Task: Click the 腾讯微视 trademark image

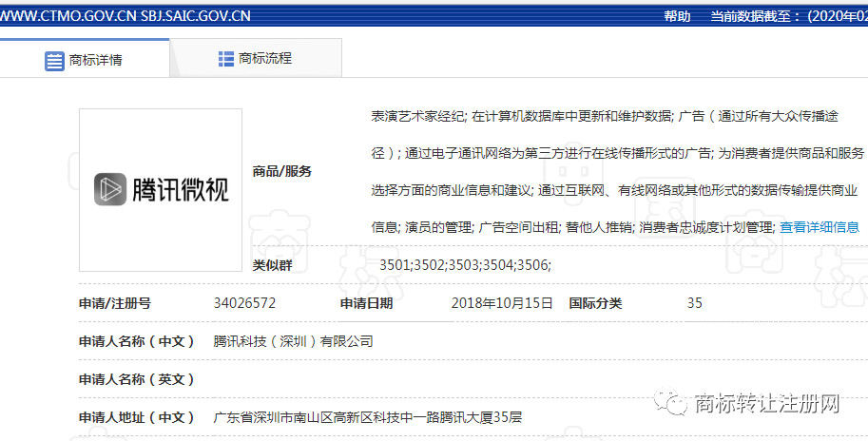Action: 161,190
